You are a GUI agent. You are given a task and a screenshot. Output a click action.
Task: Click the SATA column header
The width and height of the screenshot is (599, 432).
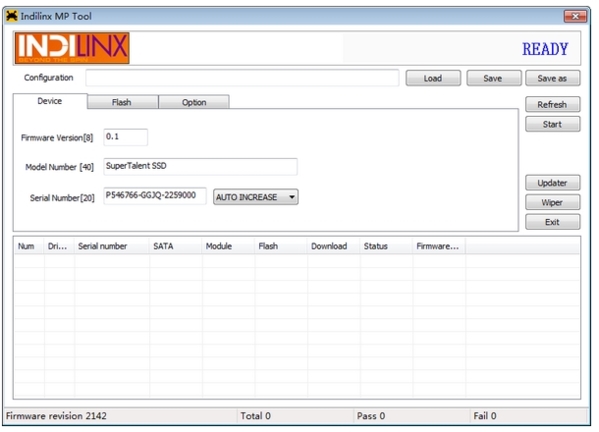pos(176,246)
